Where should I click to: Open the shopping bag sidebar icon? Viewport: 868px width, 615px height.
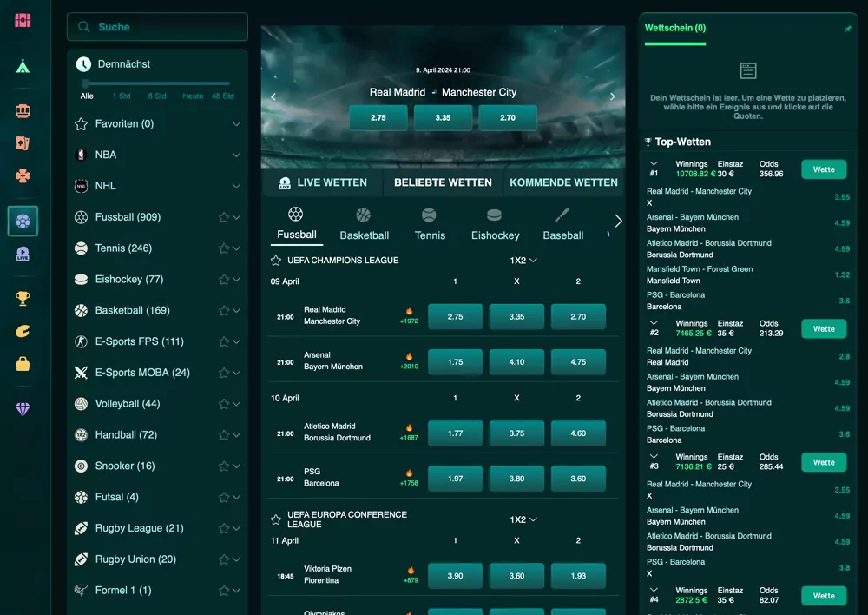pyautogui.click(x=23, y=364)
